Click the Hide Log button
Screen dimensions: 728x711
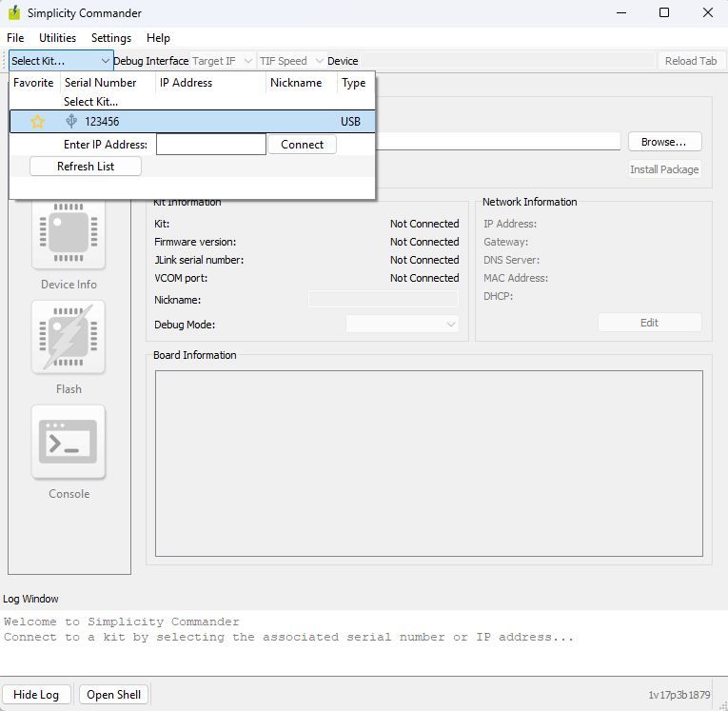36,694
